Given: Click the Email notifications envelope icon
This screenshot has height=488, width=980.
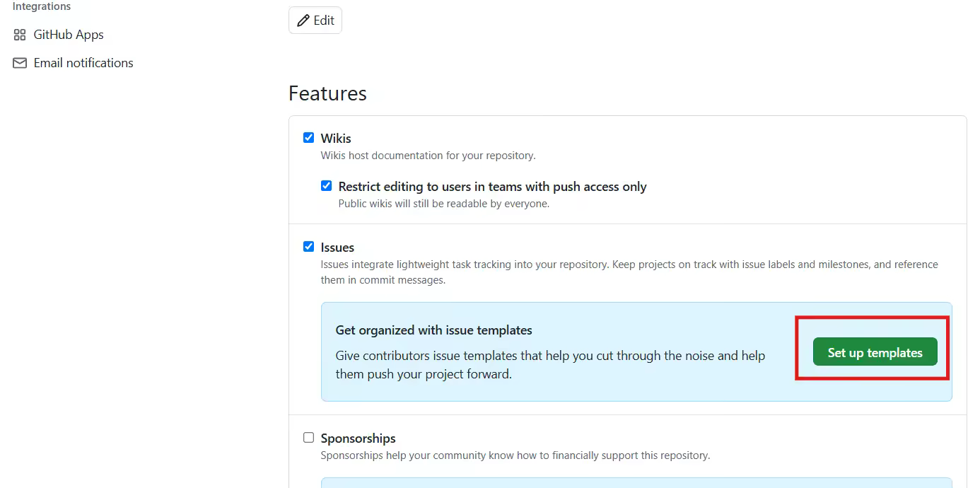Looking at the screenshot, I should (20, 62).
